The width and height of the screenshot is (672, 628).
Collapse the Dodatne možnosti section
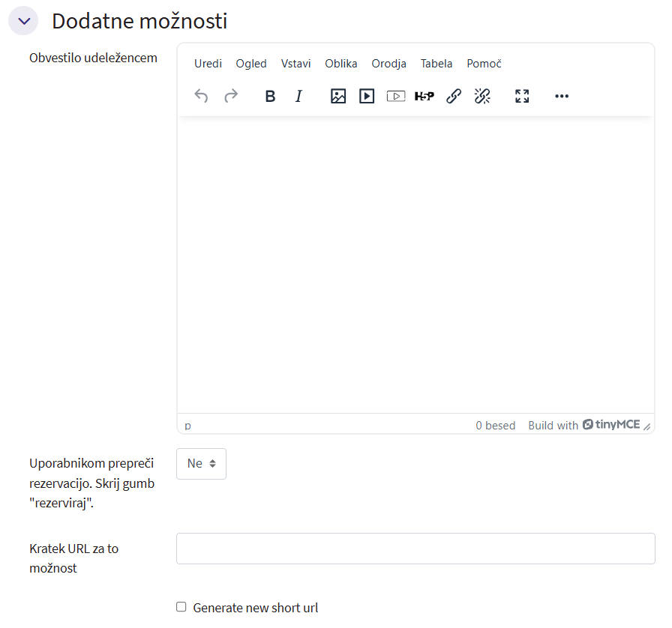click(x=23, y=21)
